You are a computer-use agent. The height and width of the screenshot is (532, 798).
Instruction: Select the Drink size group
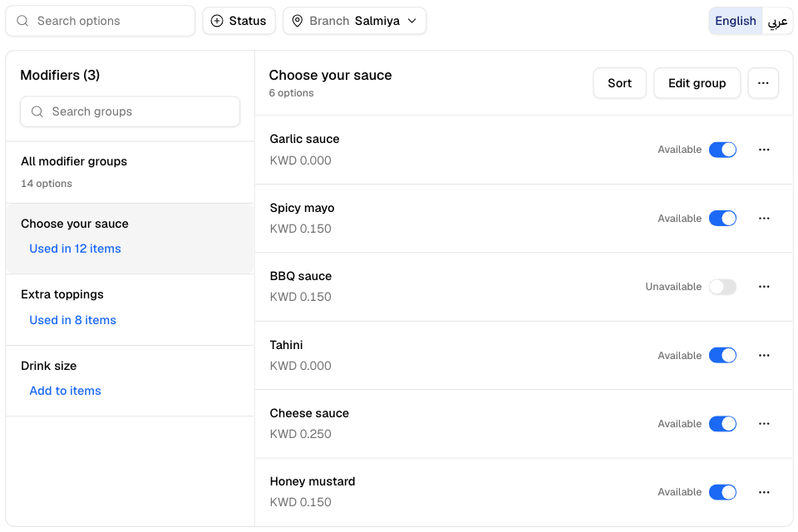pyautogui.click(x=131, y=381)
